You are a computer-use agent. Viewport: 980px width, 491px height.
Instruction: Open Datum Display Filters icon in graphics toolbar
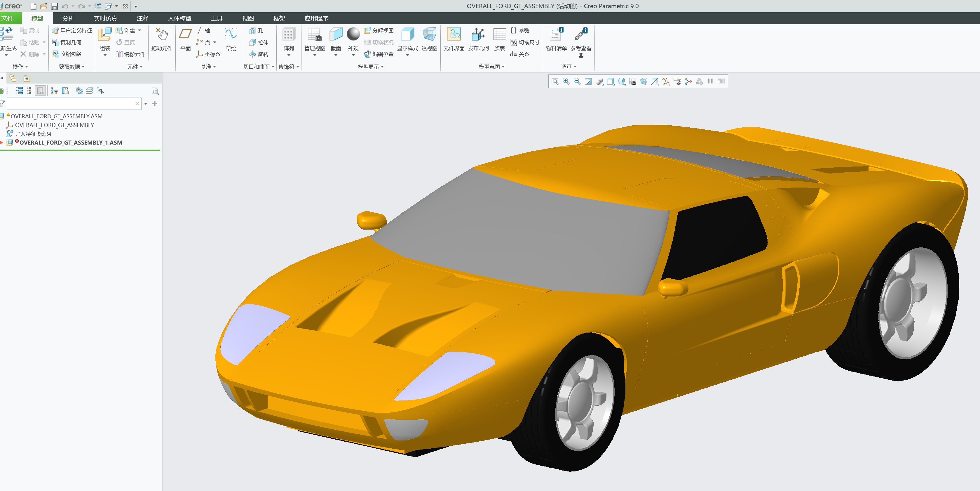[666, 81]
